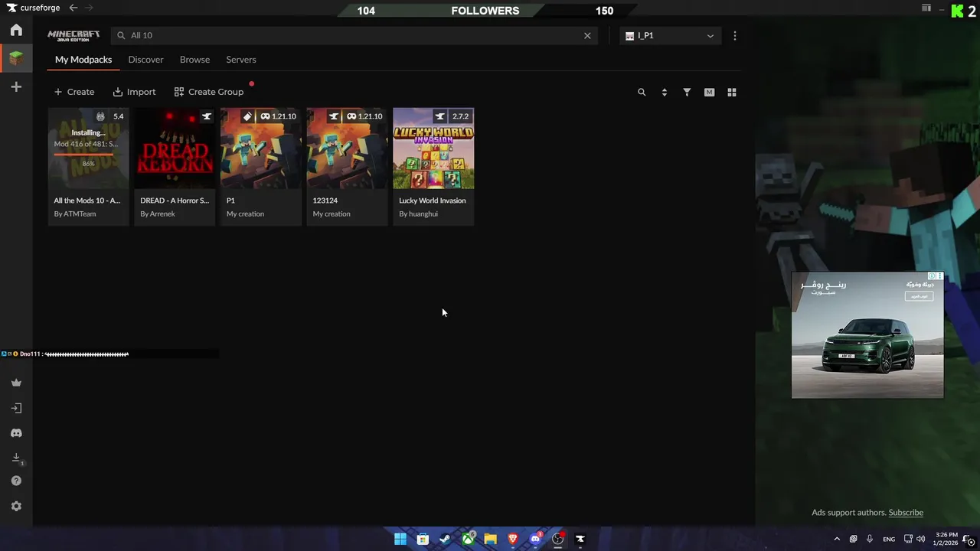This screenshot has width=980, height=551.
Task: Open the settings gear in sidebar
Action: (16, 507)
